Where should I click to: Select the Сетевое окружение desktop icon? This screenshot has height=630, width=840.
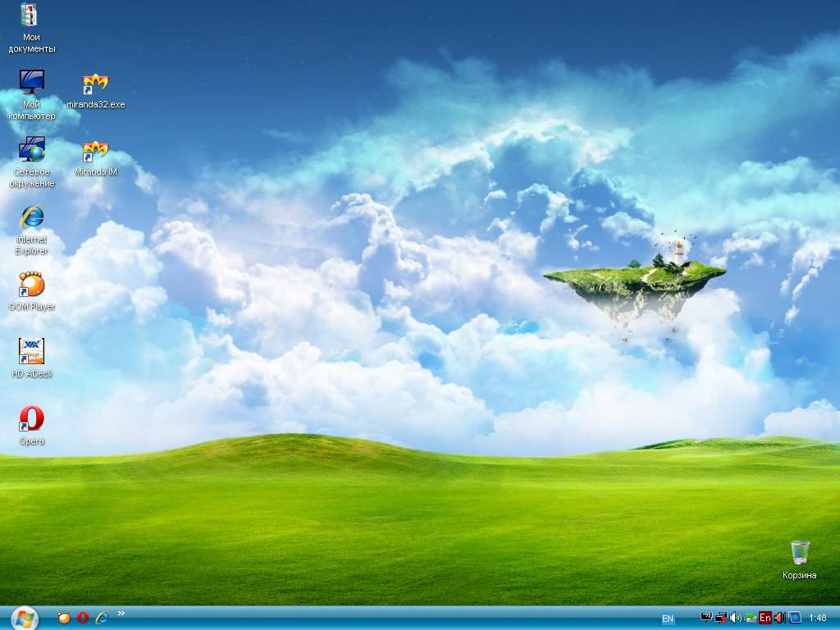(31, 152)
